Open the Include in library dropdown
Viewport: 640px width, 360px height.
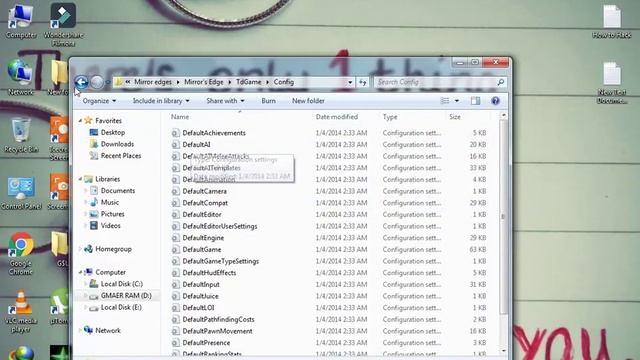coord(161,101)
